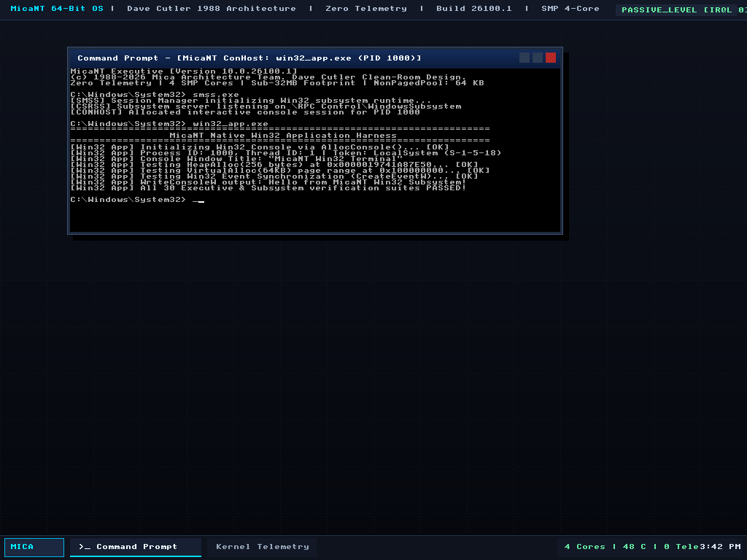Click the 48 C temperature indicator

tap(634, 547)
